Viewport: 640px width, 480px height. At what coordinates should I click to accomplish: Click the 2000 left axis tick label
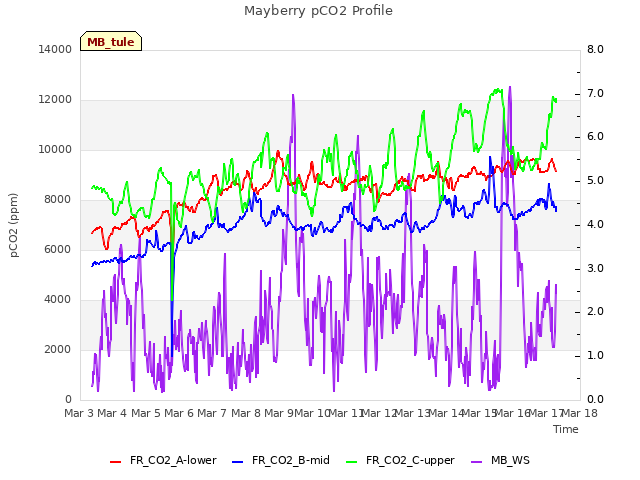58,349
